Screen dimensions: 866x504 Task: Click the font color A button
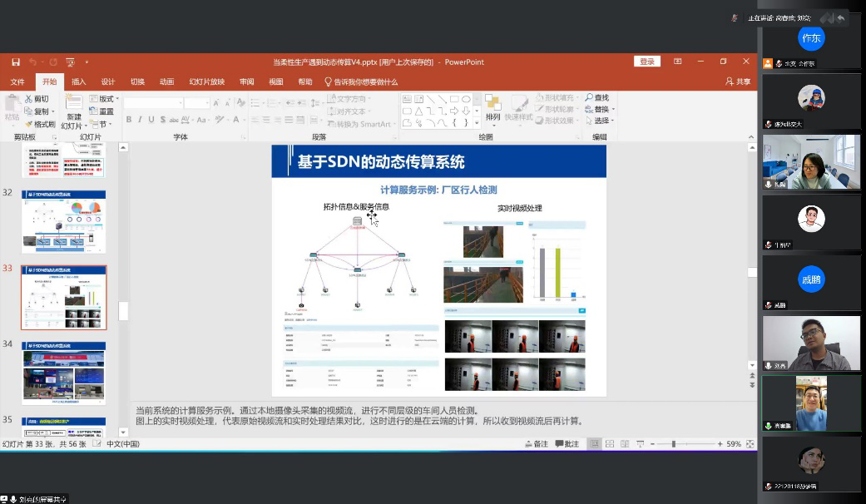tap(235, 120)
